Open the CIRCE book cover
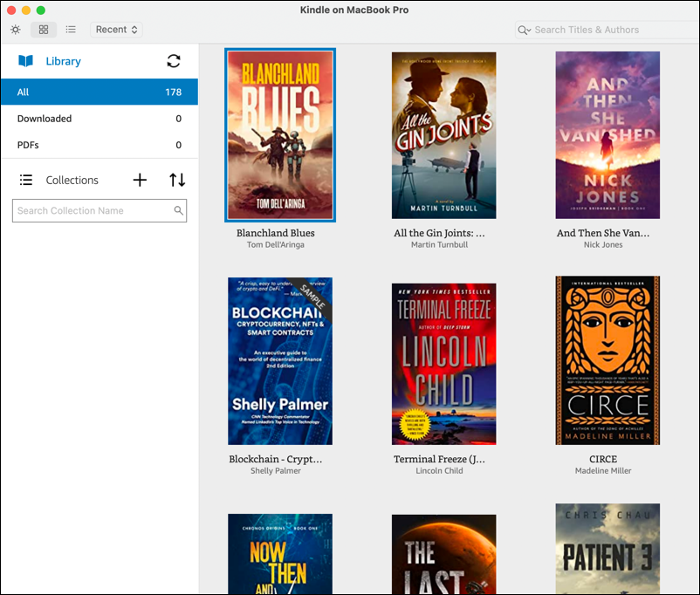Image resolution: width=700 pixels, height=595 pixels. tap(607, 360)
